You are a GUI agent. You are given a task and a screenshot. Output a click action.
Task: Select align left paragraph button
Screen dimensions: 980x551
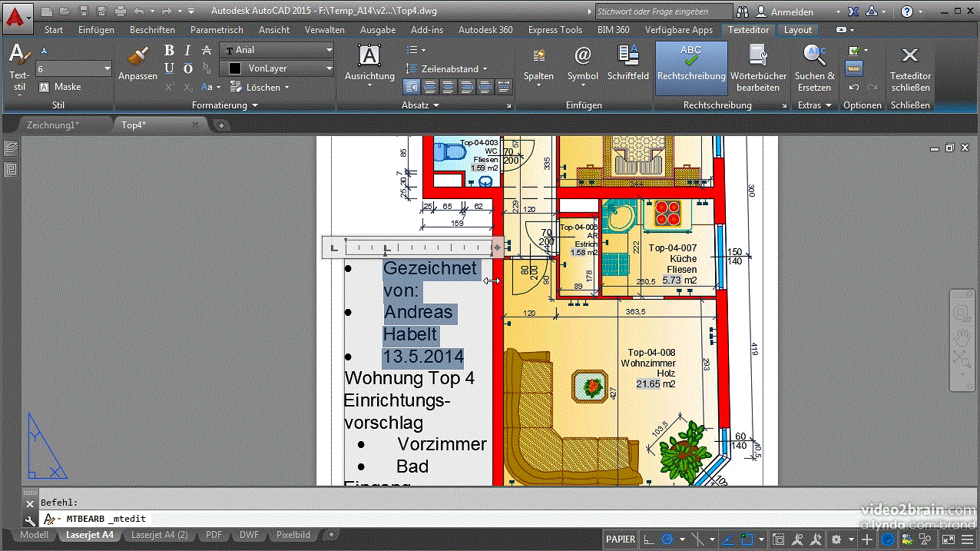(430, 87)
